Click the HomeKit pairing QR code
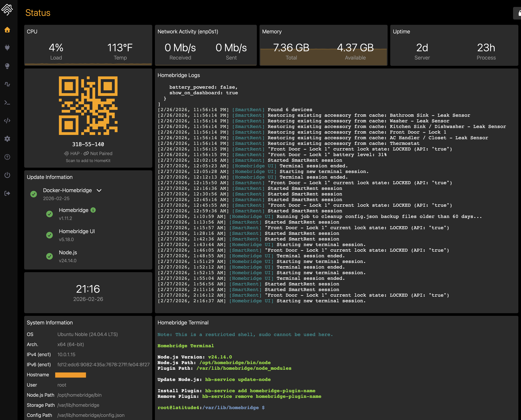 pyautogui.click(x=88, y=106)
